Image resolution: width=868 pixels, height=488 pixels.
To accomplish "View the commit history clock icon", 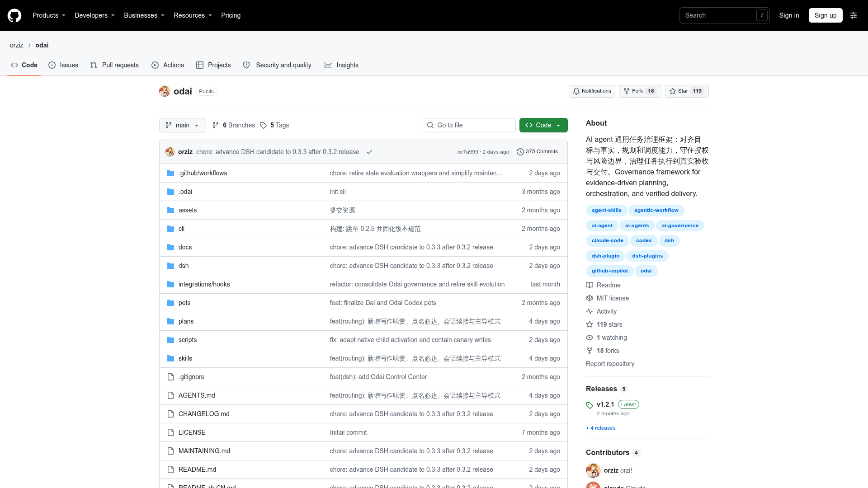I will coord(520,152).
